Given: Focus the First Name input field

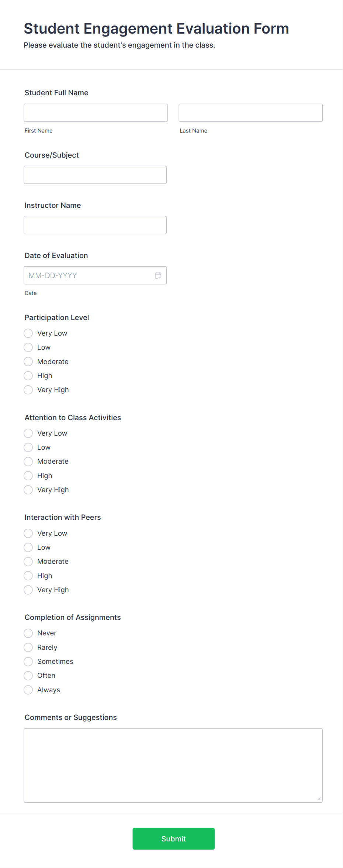Looking at the screenshot, I should click(96, 113).
